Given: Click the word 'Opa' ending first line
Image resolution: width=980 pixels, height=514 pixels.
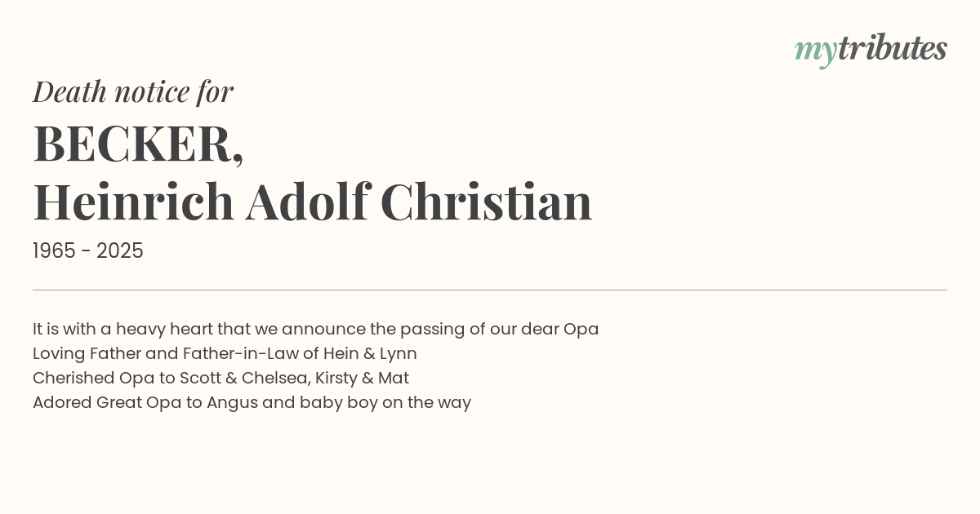Looking at the screenshot, I should 581,330.
